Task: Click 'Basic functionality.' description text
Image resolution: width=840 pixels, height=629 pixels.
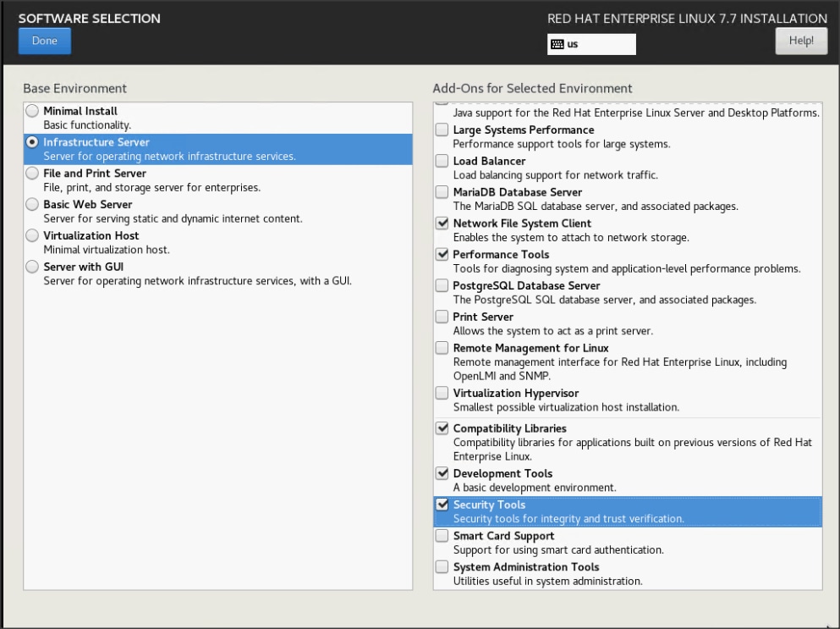Action: pos(87,125)
